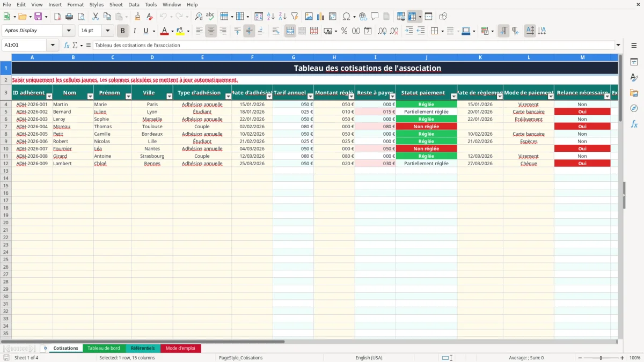
Task: Click the font color A swatch
Action: coord(165,31)
